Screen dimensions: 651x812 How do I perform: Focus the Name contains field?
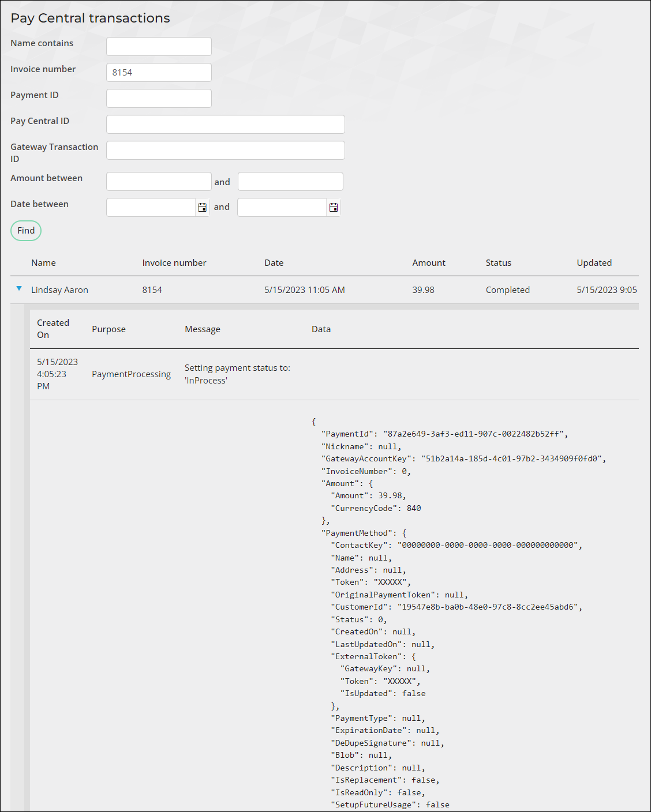tap(159, 47)
